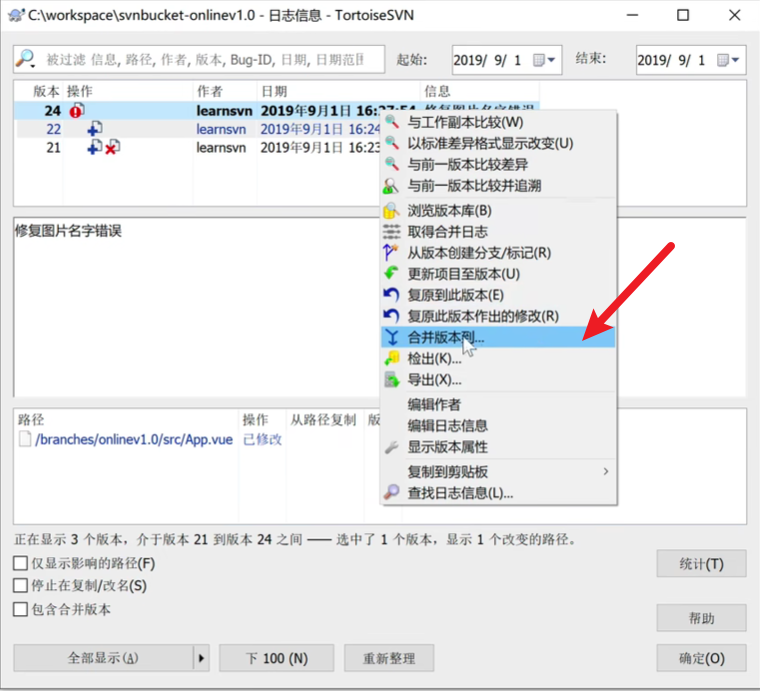Click the icon next to 取得合并日志
This screenshot has height=691, width=760.
click(392, 232)
